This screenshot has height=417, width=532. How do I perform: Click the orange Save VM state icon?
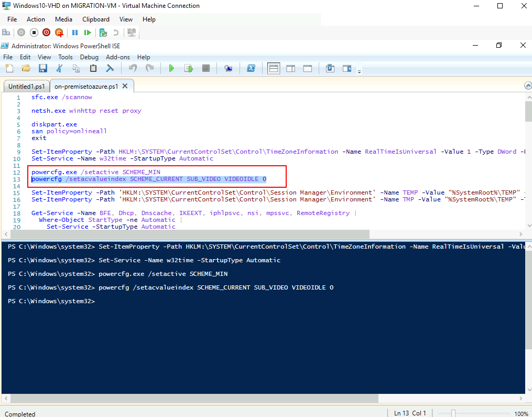(x=59, y=33)
